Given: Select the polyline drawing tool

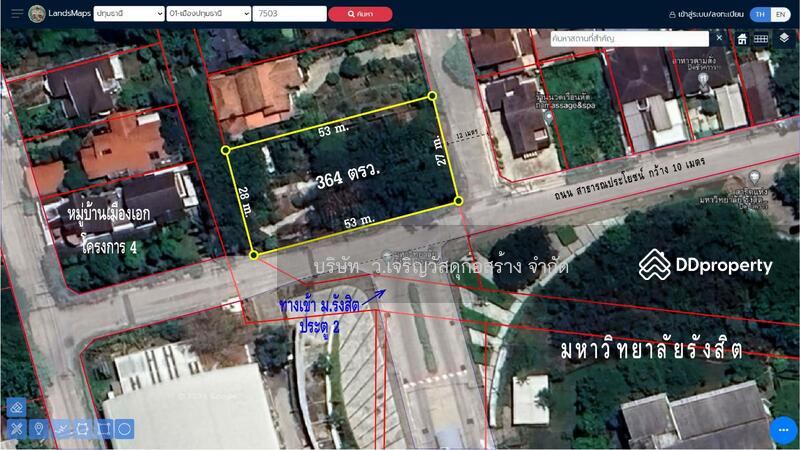Looking at the screenshot, I should [x=62, y=429].
